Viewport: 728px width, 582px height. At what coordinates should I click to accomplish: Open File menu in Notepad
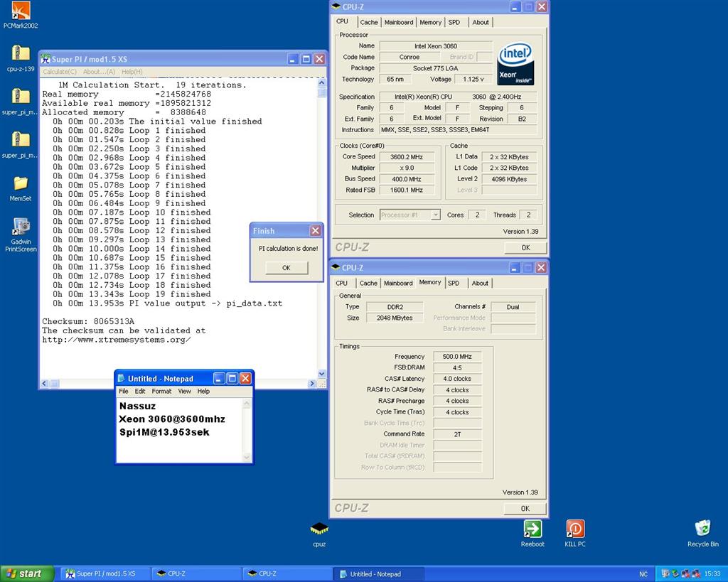[x=124, y=392]
